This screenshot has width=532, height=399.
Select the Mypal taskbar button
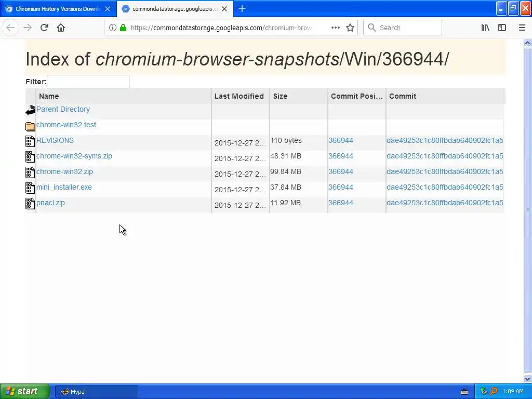tap(96, 392)
